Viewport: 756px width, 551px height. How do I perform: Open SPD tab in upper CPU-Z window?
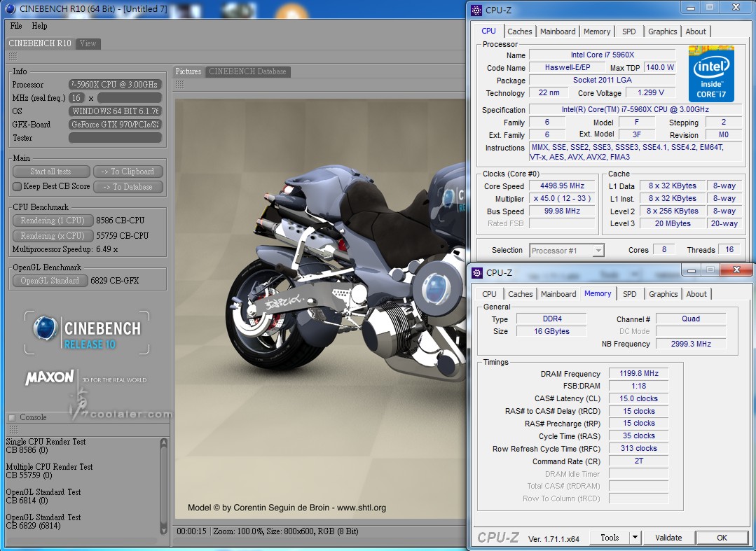pyautogui.click(x=628, y=32)
